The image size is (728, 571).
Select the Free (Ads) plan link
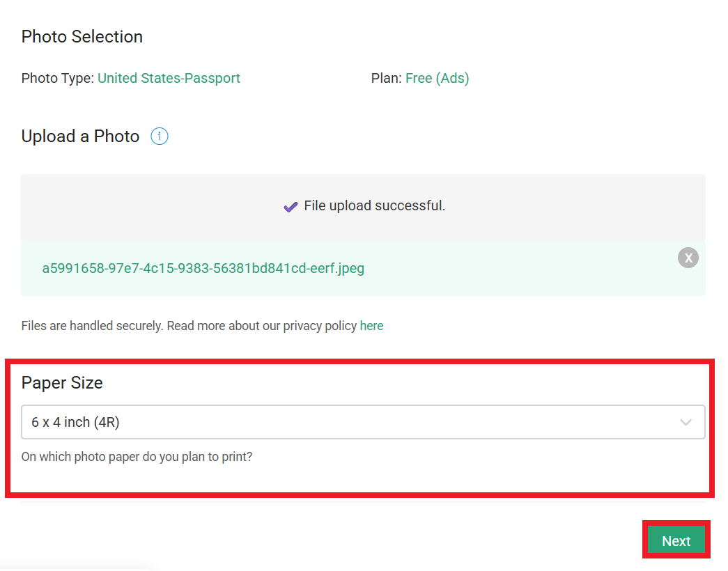click(437, 79)
